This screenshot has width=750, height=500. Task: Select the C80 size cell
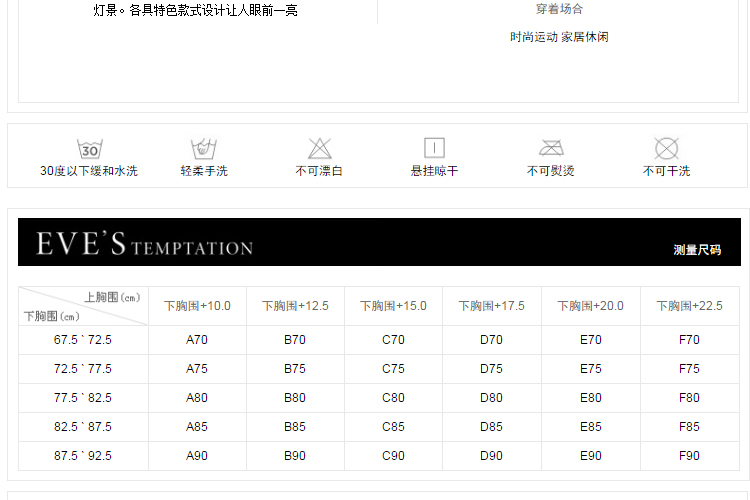[393, 398]
